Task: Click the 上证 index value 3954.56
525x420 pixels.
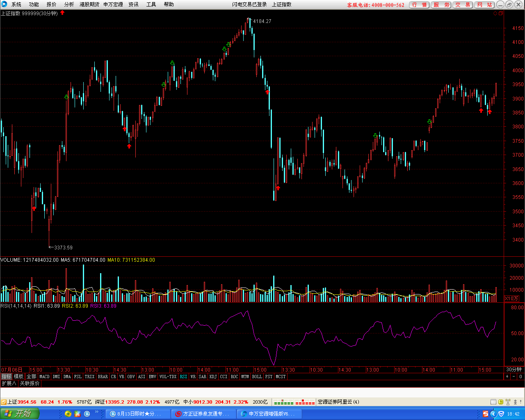Action: (x=27, y=402)
